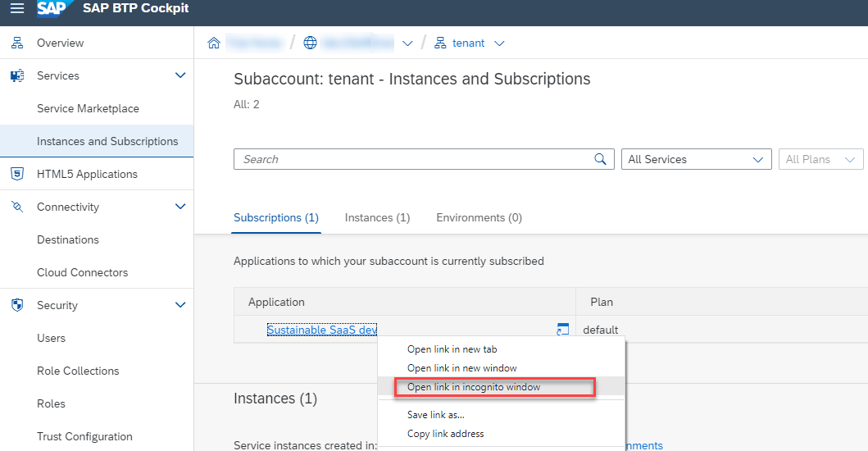868x451 pixels.
Task: Click the Services puzzle icon
Action: [17, 76]
